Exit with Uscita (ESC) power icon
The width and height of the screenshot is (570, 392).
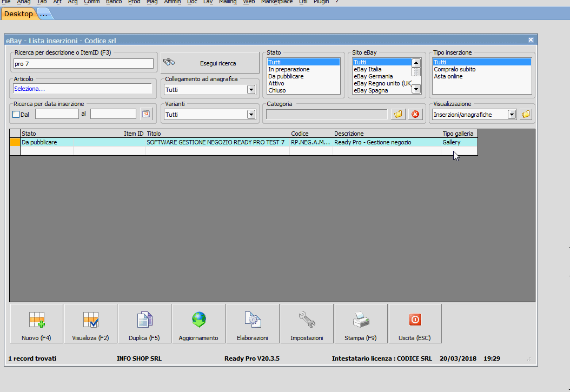pyautogui.click(x=415, y=323)
